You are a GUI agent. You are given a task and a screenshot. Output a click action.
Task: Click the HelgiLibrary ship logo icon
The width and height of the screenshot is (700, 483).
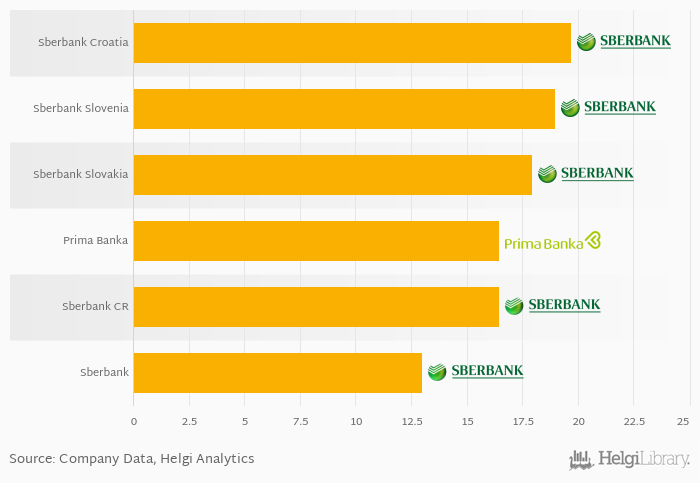[x=582, y=460]
